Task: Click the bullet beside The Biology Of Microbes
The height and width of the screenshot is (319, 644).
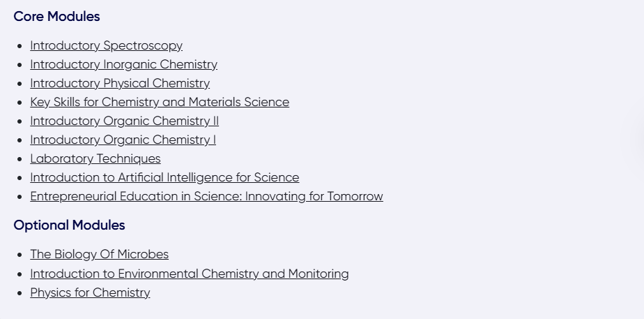Action: [20, 255]
